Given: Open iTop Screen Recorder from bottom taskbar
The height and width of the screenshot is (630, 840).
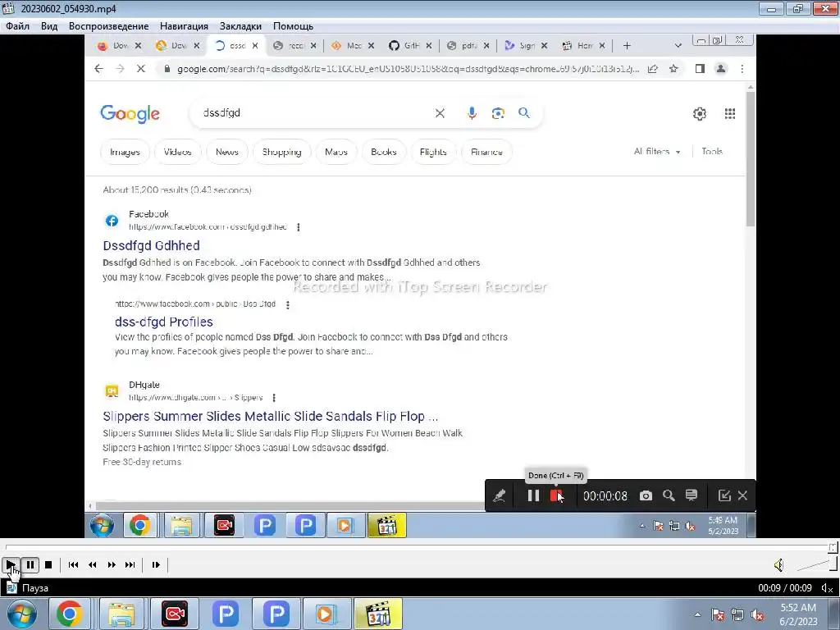Looking at the screenshot, I should (175, 614).
